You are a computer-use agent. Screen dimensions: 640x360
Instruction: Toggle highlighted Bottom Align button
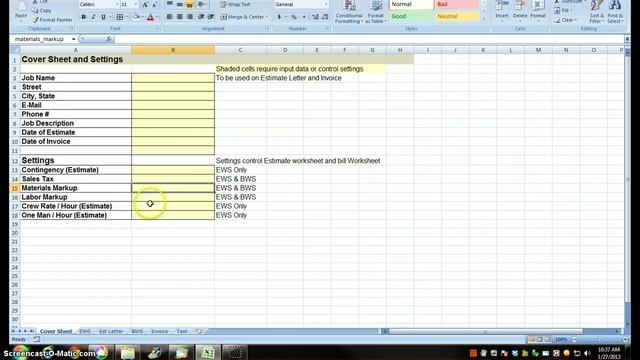189,4
